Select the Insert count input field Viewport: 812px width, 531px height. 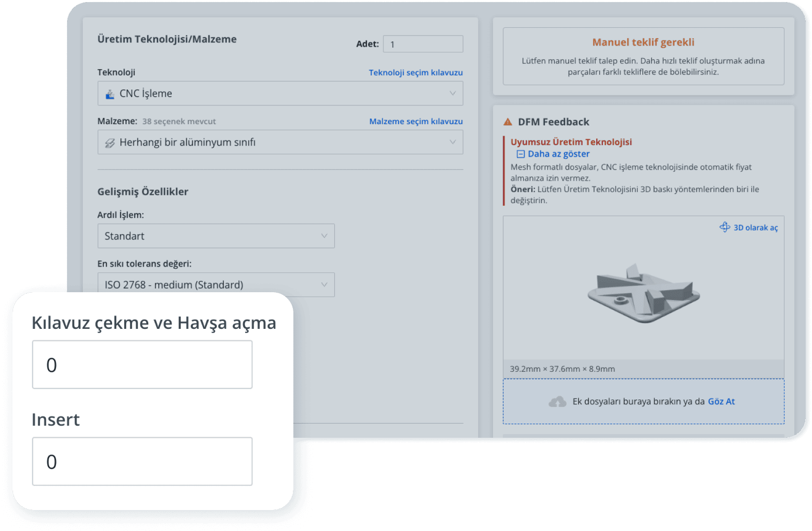pos(142,461)
